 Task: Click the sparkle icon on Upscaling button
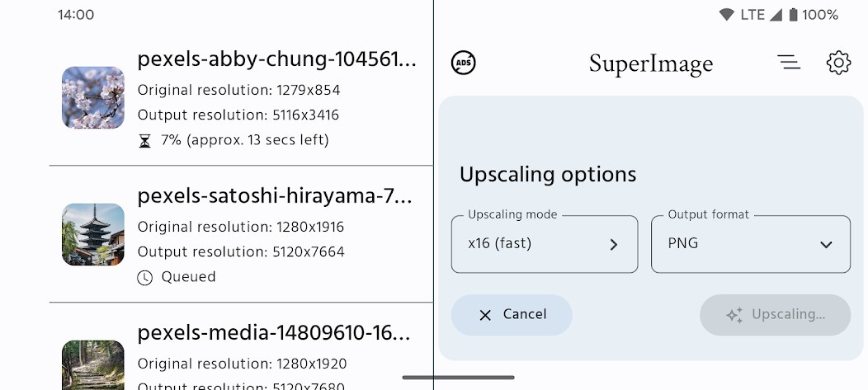click(x=734, y=315)
